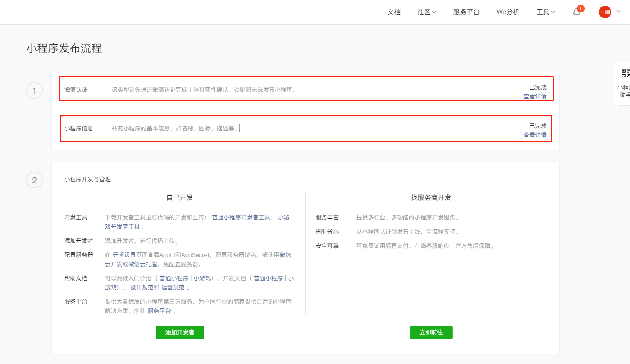The image size is (630, 364).
Task: Click the 省时省心 label
Action: point(327,232)
